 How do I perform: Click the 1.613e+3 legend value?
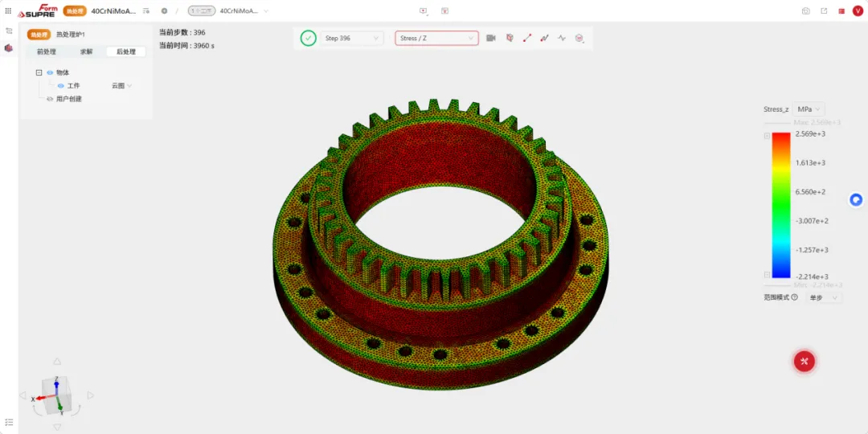810,162
